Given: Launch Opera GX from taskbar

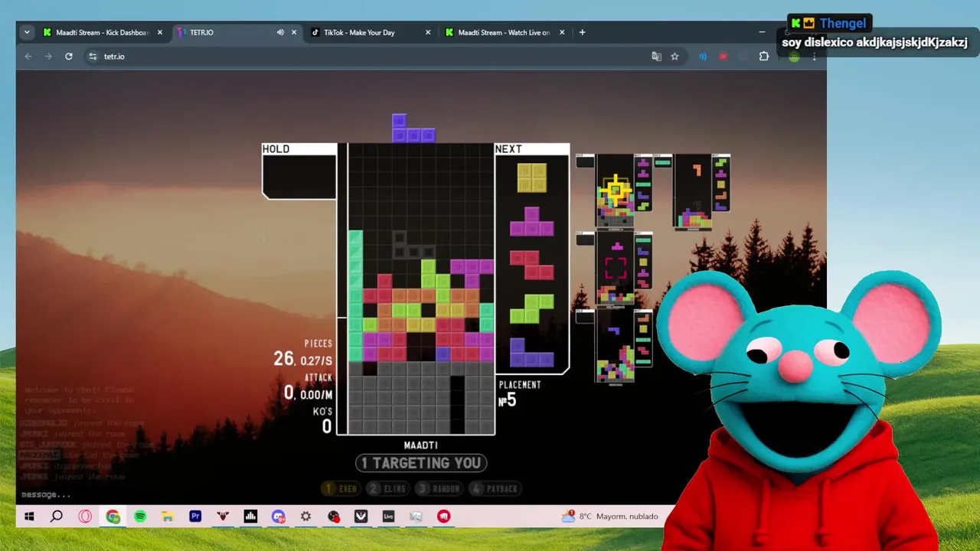Looking at the screenshot, I should pos(85,517).
